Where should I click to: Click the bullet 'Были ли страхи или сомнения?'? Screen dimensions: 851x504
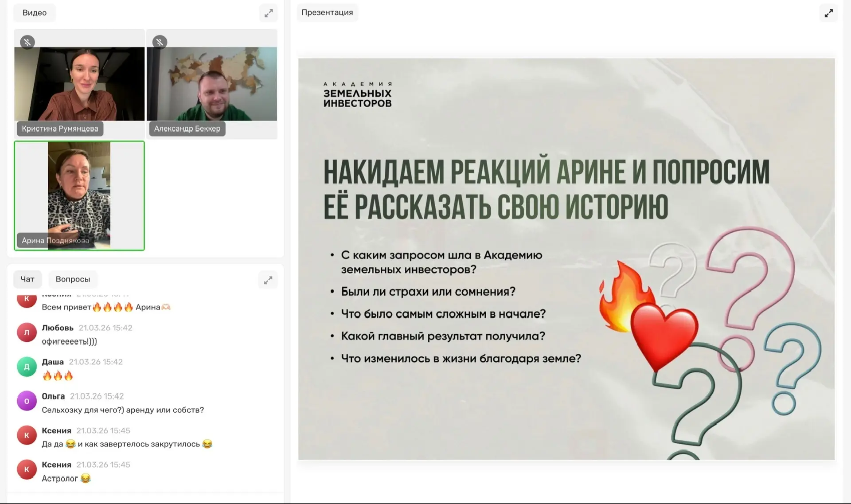click(x=428, y=292)
